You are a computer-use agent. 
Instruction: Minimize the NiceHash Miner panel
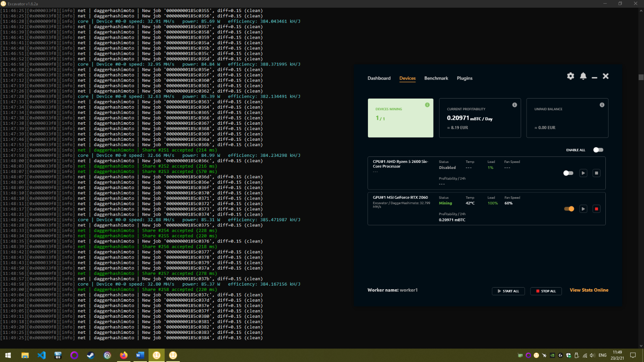(x=594, y=77)
